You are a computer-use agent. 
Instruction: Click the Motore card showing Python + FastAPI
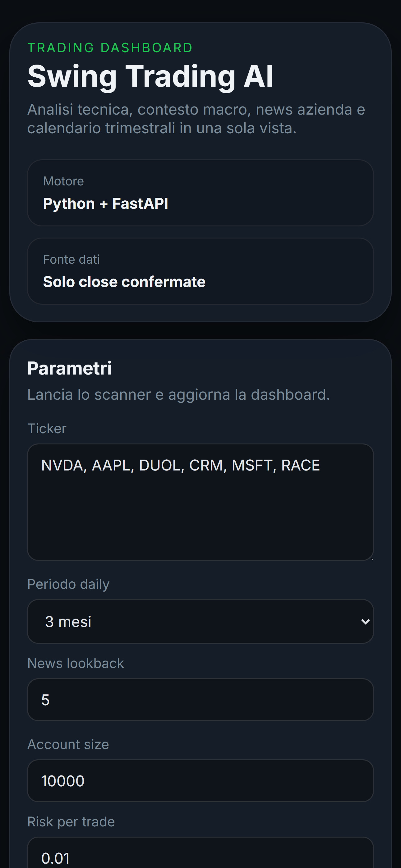[200, 192]
